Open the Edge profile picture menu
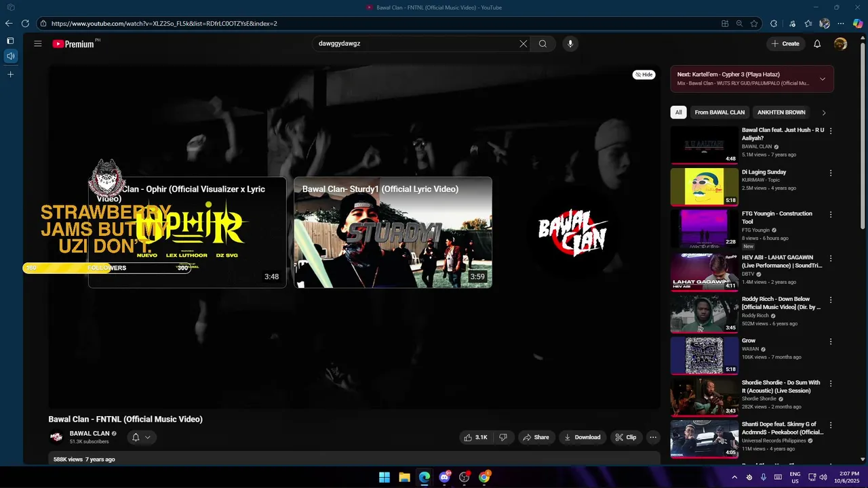Screen dimensions: 868x488 pyautogui.click(x=825, y=23)
